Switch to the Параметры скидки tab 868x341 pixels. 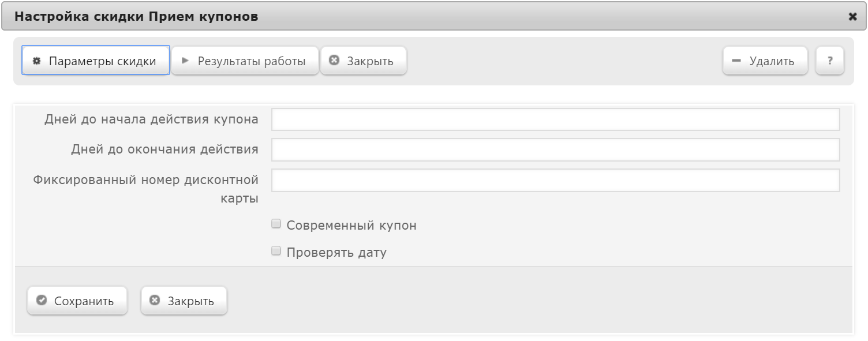coord(96,61)
